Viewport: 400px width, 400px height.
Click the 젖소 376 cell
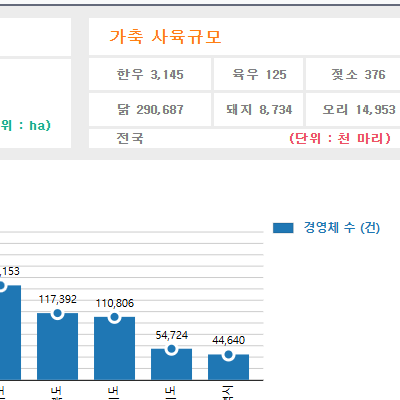point(353,74)
